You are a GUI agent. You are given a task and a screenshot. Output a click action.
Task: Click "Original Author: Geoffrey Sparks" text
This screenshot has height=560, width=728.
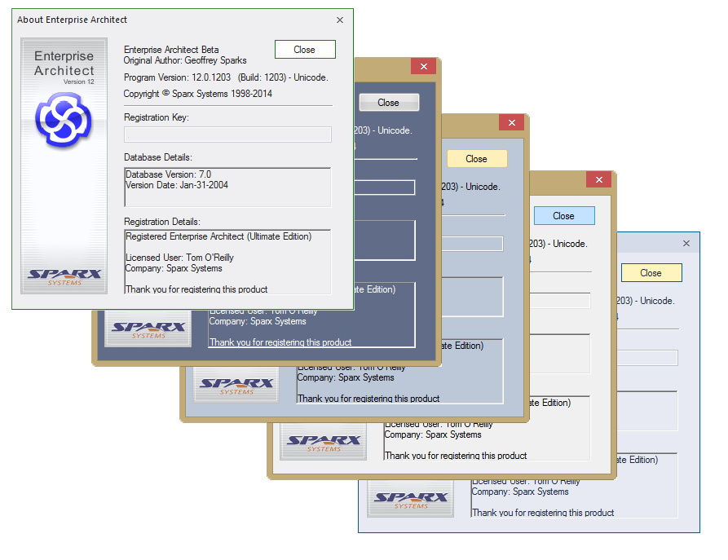click(x=185, y=60)
